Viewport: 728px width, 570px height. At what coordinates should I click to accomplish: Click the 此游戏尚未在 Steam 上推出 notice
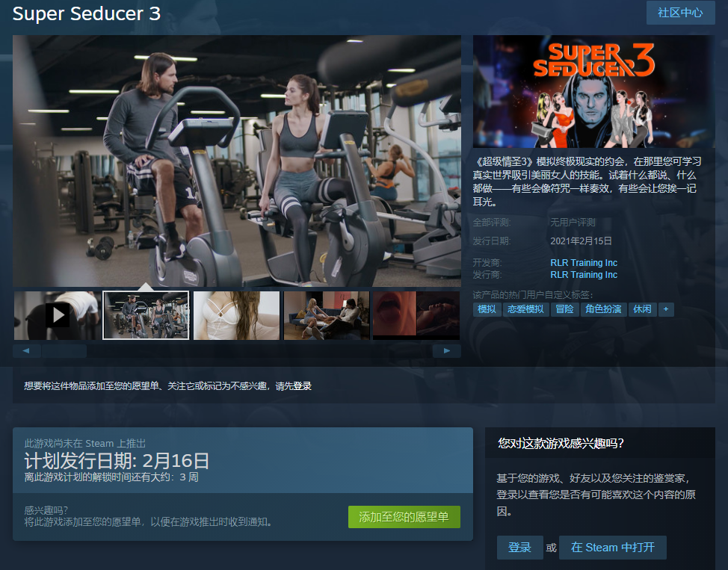tap(85, 444)
